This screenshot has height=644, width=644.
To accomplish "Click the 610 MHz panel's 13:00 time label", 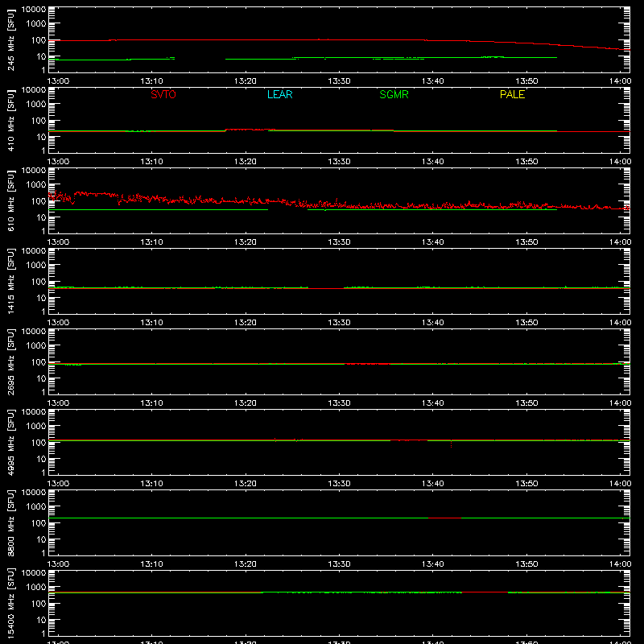I will click(58, 242).
